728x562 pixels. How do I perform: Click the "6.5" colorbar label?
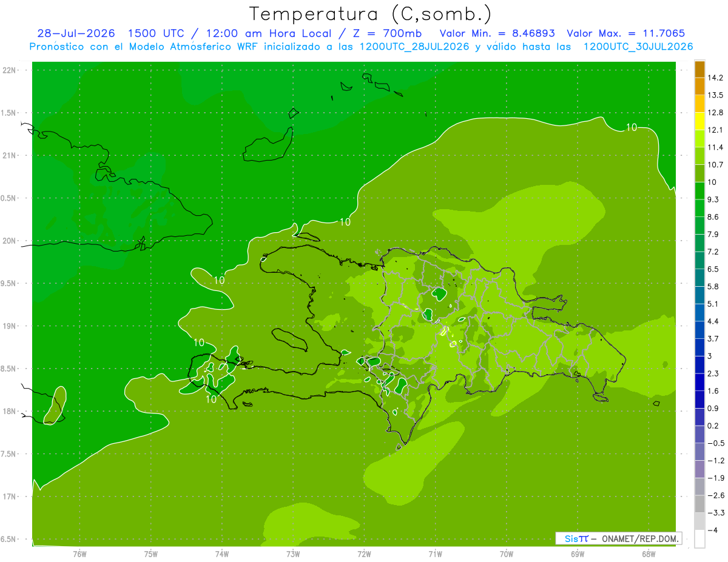[x=714, y=269]
